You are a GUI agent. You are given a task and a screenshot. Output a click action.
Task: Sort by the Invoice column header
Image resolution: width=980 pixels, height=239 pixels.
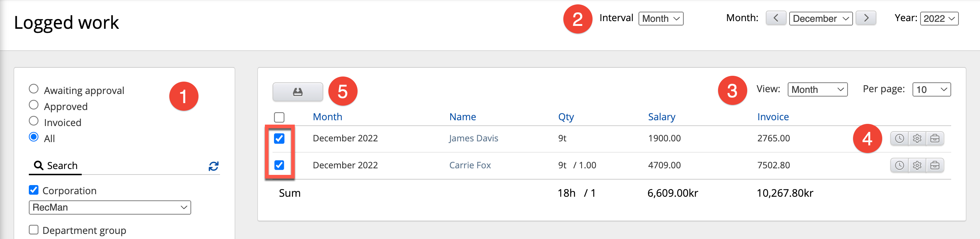[x=773, y=117]
